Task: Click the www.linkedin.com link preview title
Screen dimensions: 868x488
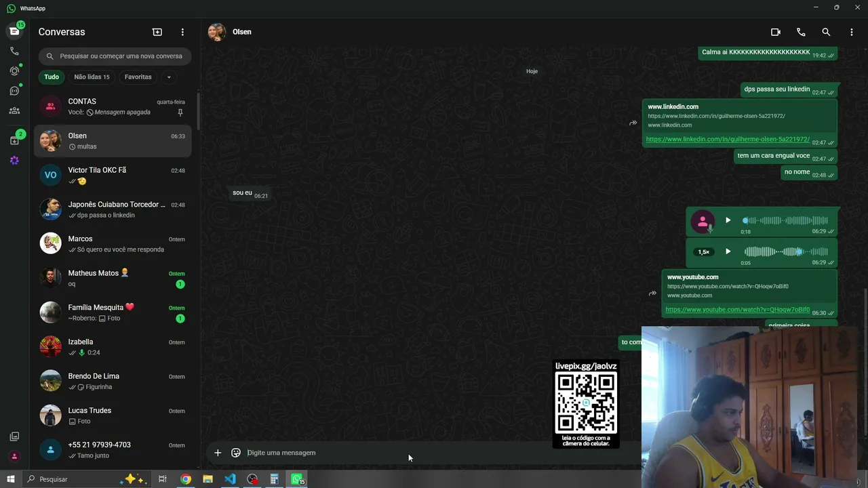Action: pyautogui.click(x=673, y=106)
